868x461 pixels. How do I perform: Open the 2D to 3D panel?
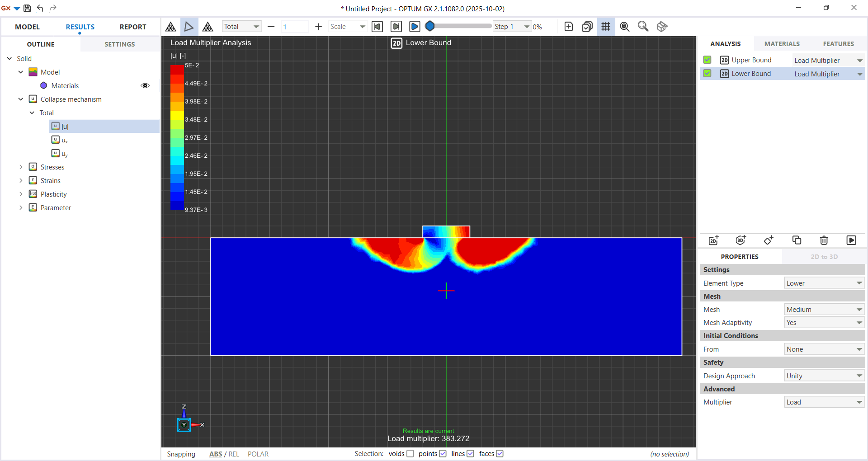coord(824,256)
